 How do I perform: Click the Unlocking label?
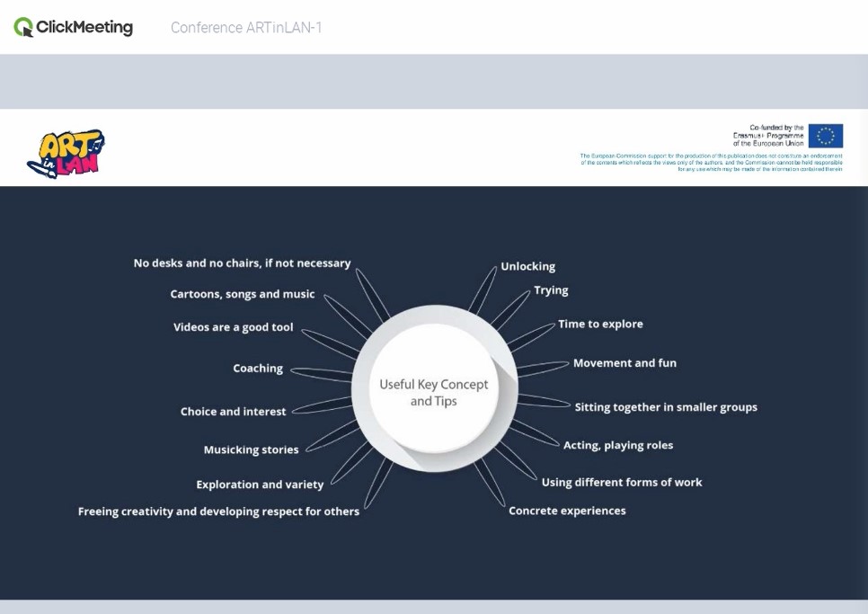coord(528,266)
